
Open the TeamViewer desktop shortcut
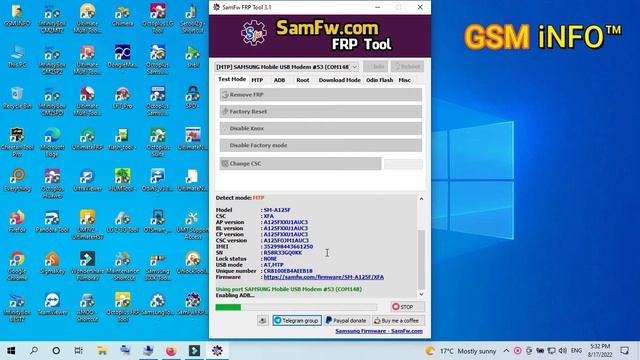tap(52, 304)
